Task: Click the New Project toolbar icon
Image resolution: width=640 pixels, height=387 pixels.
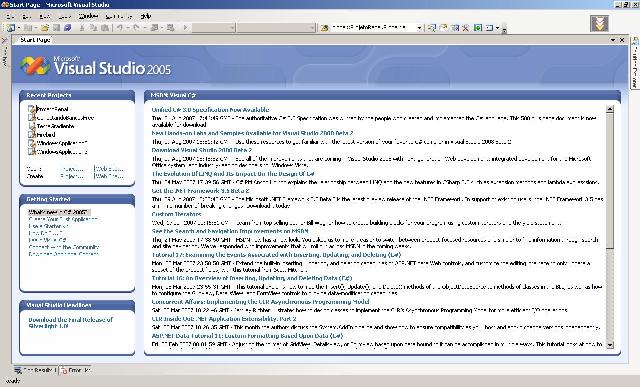Action: [x=11, y=28]
